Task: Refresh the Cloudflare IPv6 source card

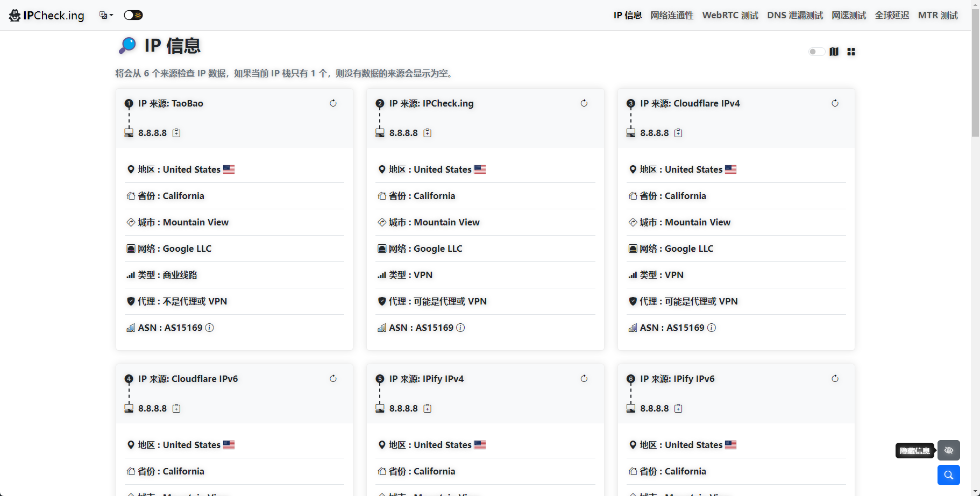Action: [x=333, y=379]
